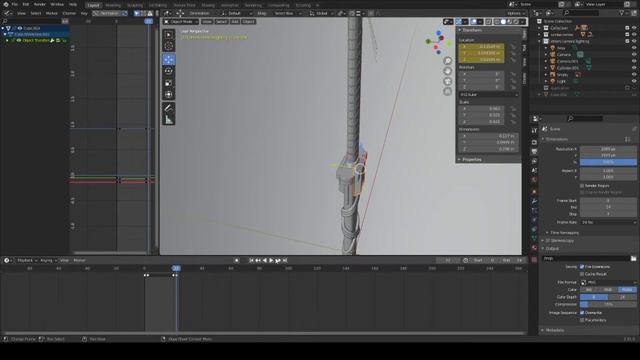640x360 pixels.
Task: Select the Cursor tool in viewport toolbar
Action: (169, 46)
